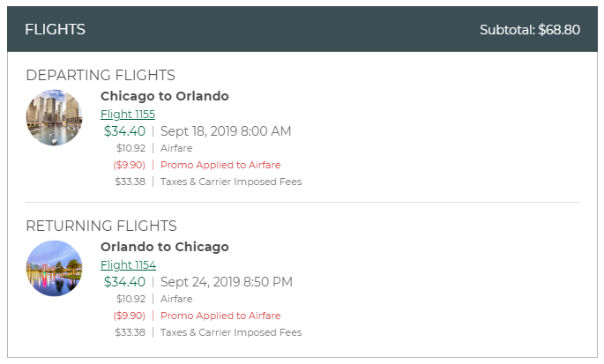Click the Sept 24, 2019 8:50 PM date
The width and height of the screenshot is (604, 364).
point(227,282)
